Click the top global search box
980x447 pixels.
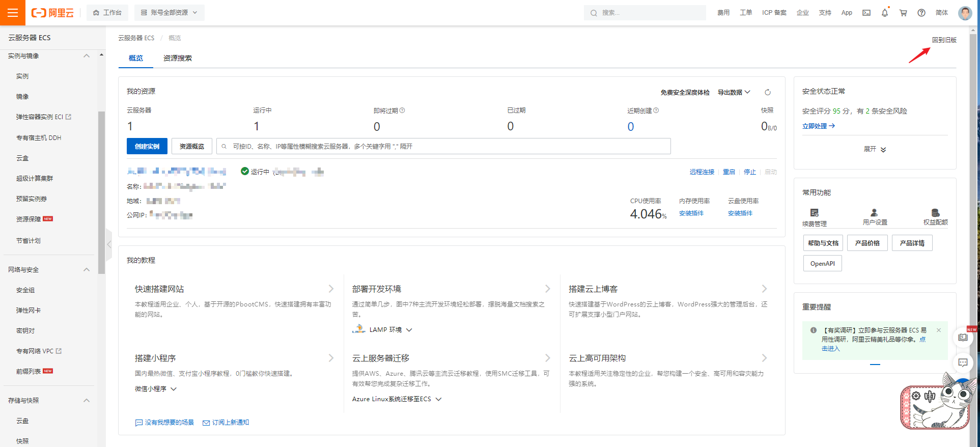[x=645, y=13]
